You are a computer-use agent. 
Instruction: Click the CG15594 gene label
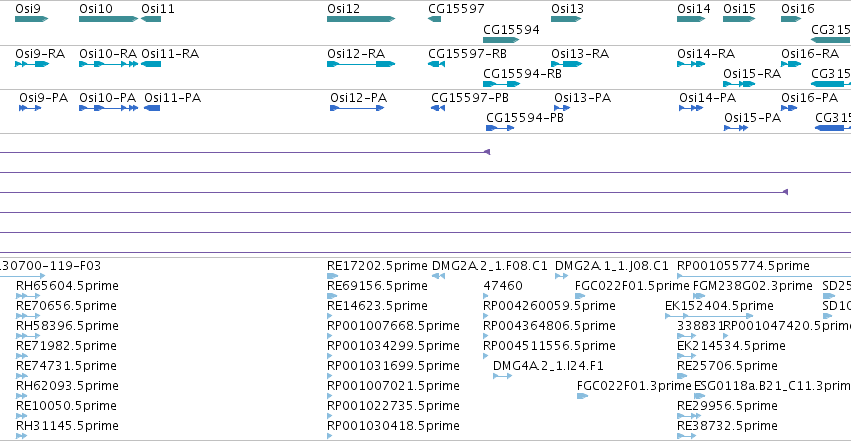point(511,29)
